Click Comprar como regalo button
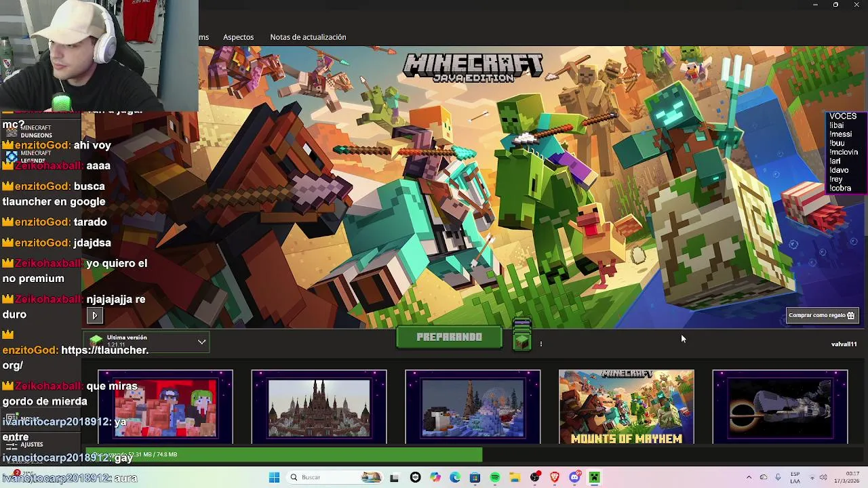The width and height of the screenshot is (868, 488). (x=822, y=315)
